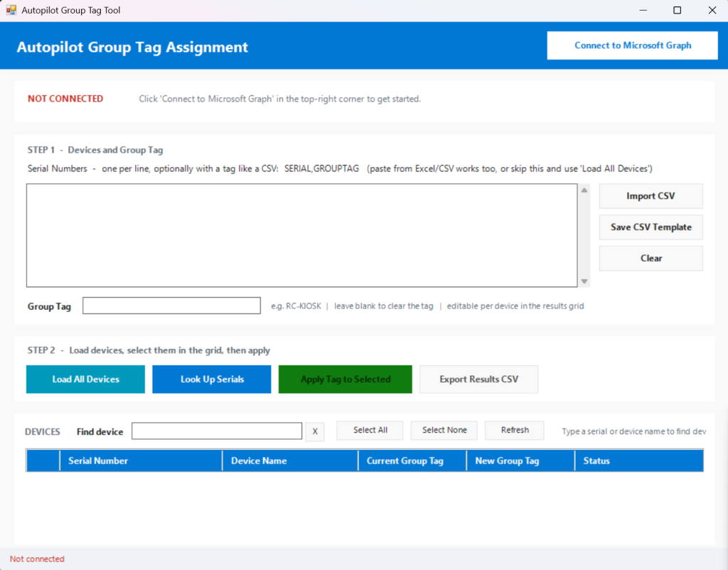Click the 'leave blank to clear the tag' hint

tap(383, 306)
